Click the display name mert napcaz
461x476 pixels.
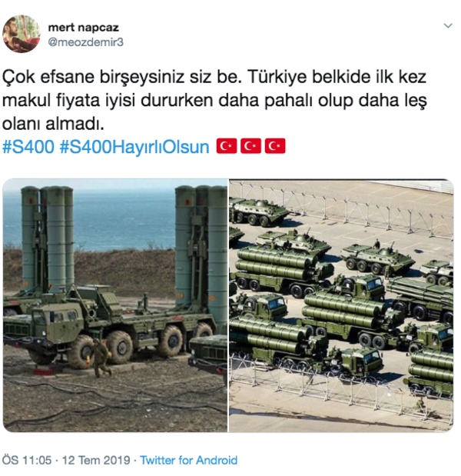84,28
